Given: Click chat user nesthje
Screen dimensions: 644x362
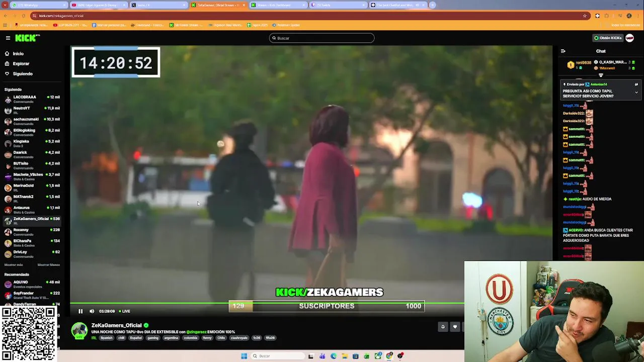Looking at the screenshot, I should click(x=574, y=199).
